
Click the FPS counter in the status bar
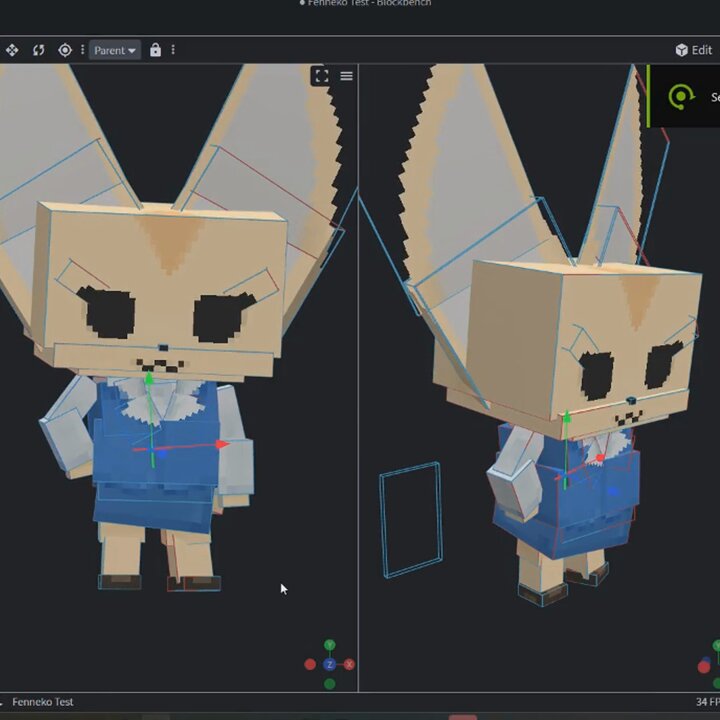(x=708, y=702)
